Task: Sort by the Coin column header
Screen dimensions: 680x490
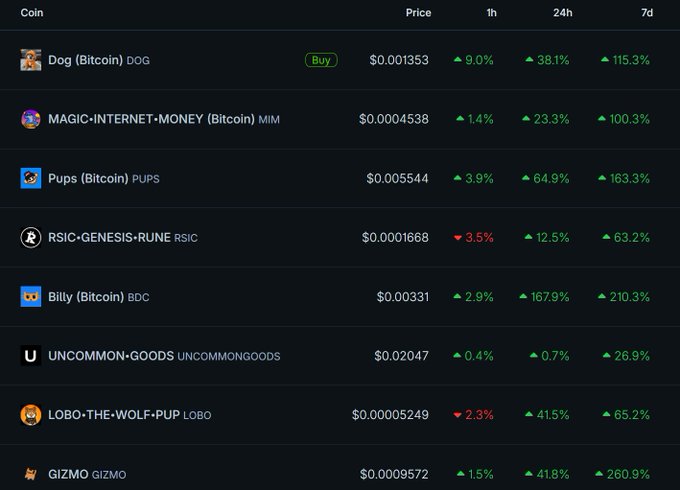Action: point(32,13)
